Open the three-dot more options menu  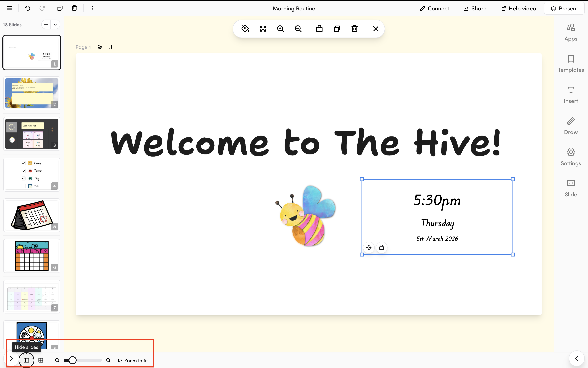point(92,8)
